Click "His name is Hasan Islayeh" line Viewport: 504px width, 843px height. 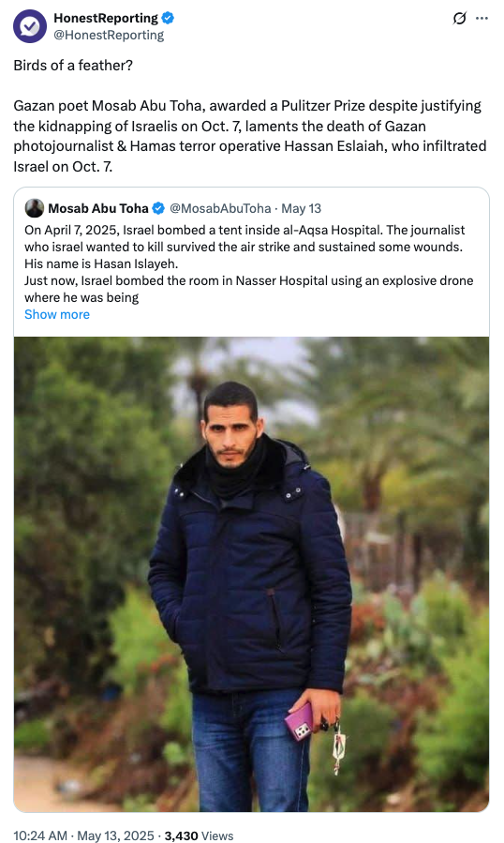(101, 264)
